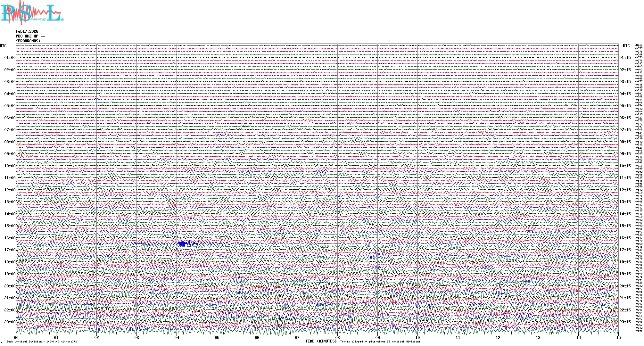The width and height of the screenshot is (644, 346).
Task: Click the 05:15 label on right side
Action: point(625,106)
